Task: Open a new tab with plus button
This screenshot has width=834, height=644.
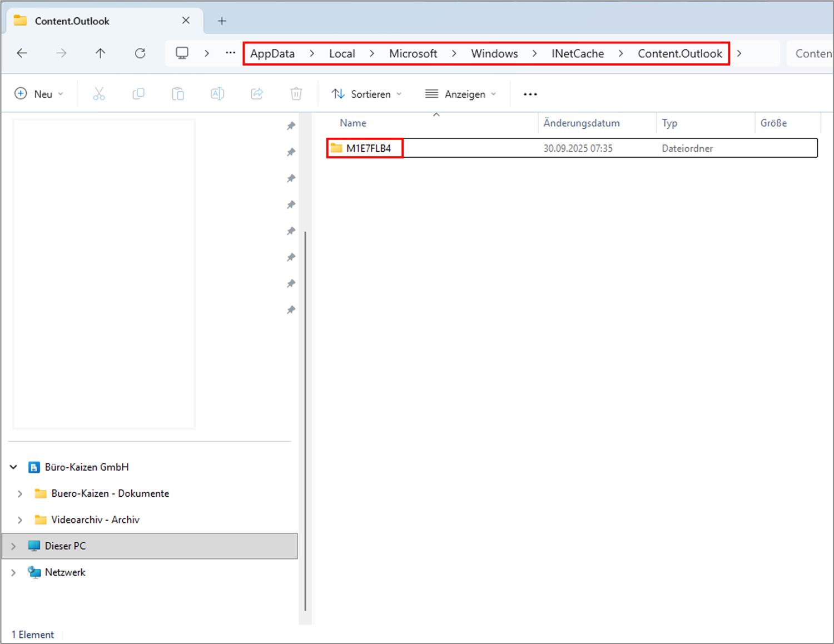Action: tap(222, 21)
